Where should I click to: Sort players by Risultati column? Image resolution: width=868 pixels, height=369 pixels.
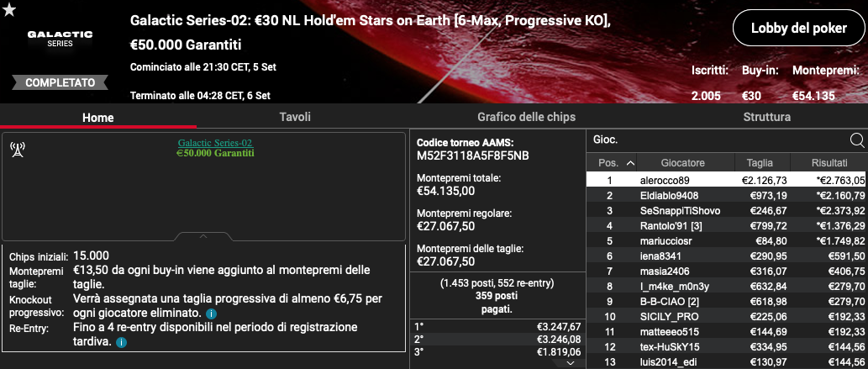coord(829,163)
